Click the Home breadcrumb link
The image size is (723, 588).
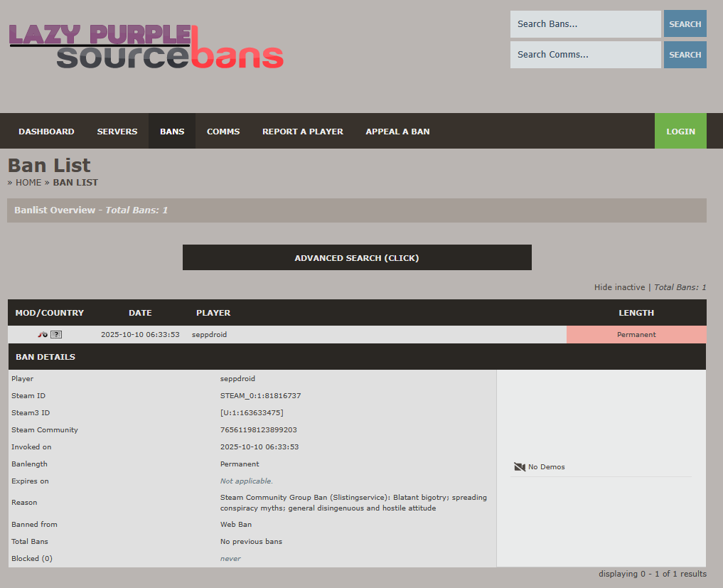(x=28, y=183)
